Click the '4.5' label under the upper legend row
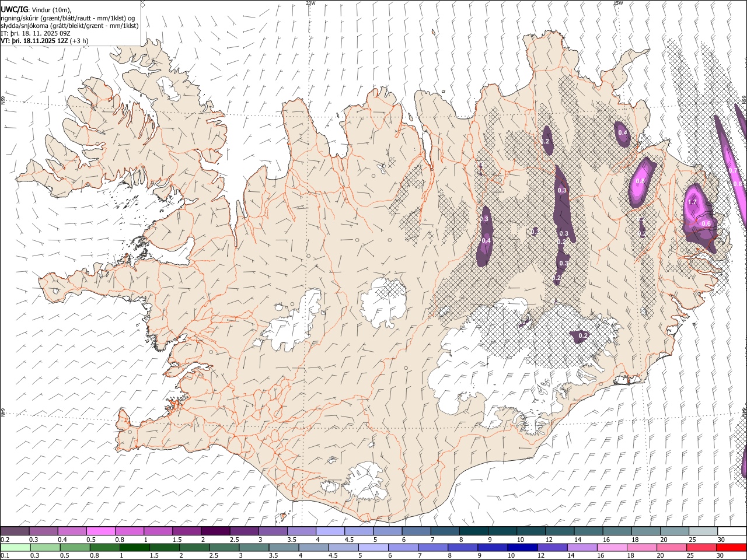The image size is (747, 560). click(349, 540)
